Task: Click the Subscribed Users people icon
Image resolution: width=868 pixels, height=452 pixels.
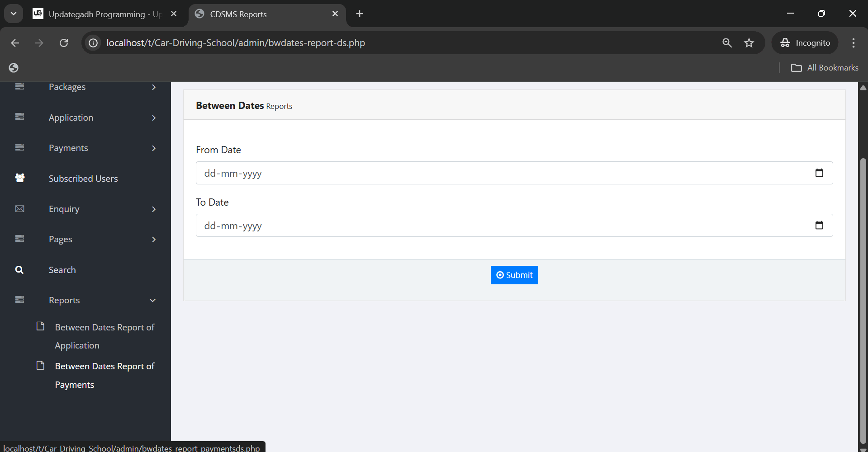Action: point(20,178)
